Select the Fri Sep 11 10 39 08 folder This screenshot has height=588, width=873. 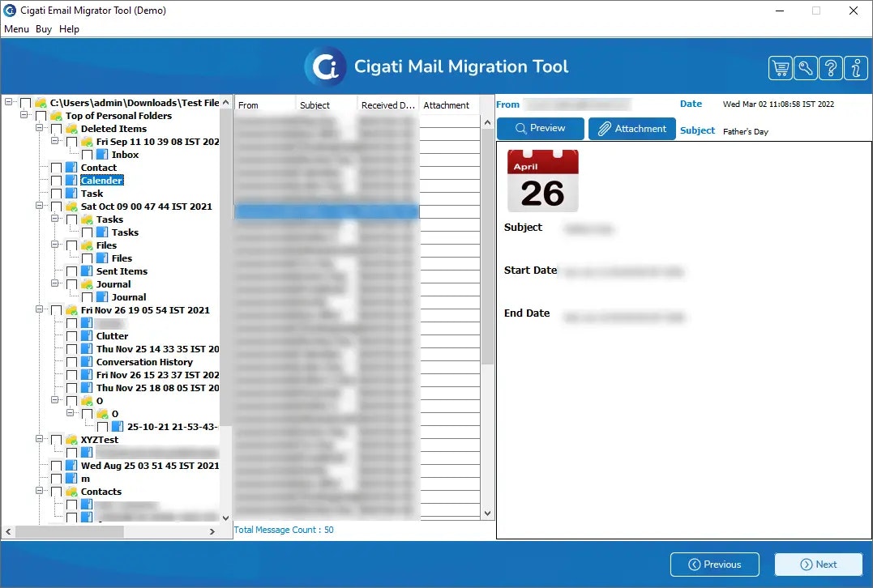[157, 141]
